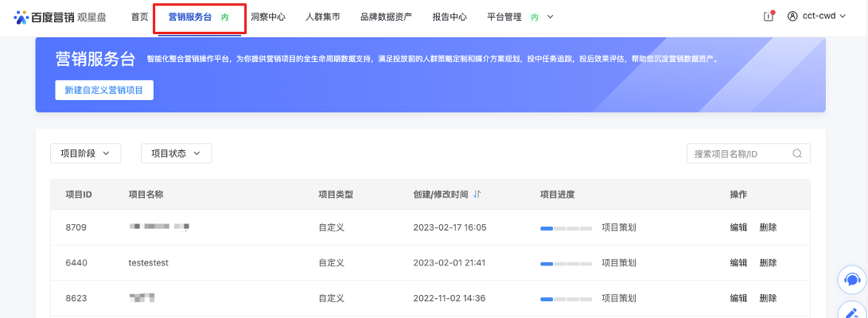The image size is (868, 318).
Task: Expand the 项目阶段 filter dropdown
Action: point(85,153)
